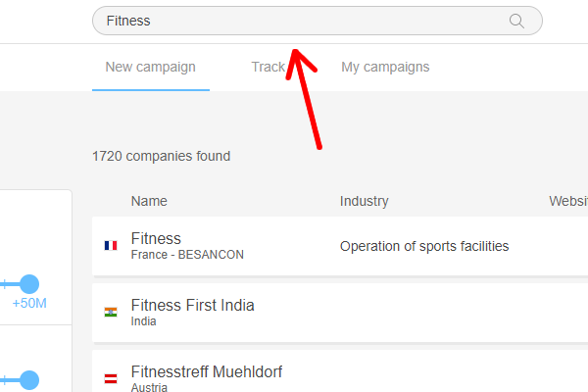
Task: Click the Operation of sports facilities text
Action: (424, 246)
